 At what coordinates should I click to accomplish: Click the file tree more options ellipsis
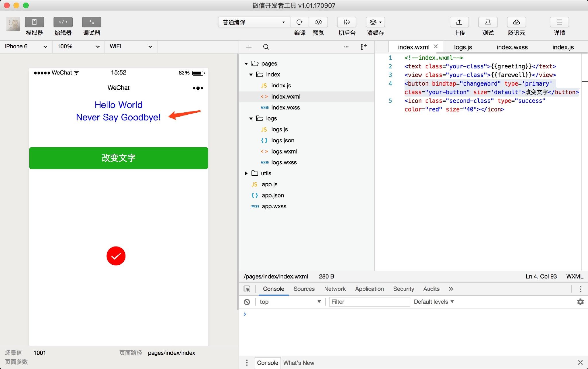[346, 47]
